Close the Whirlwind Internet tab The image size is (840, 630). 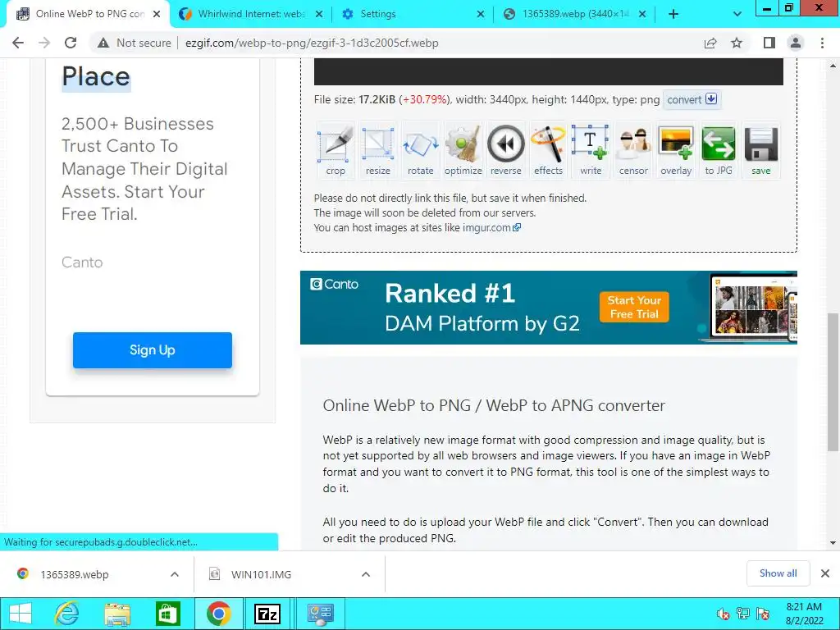click(x=319, y=15)
